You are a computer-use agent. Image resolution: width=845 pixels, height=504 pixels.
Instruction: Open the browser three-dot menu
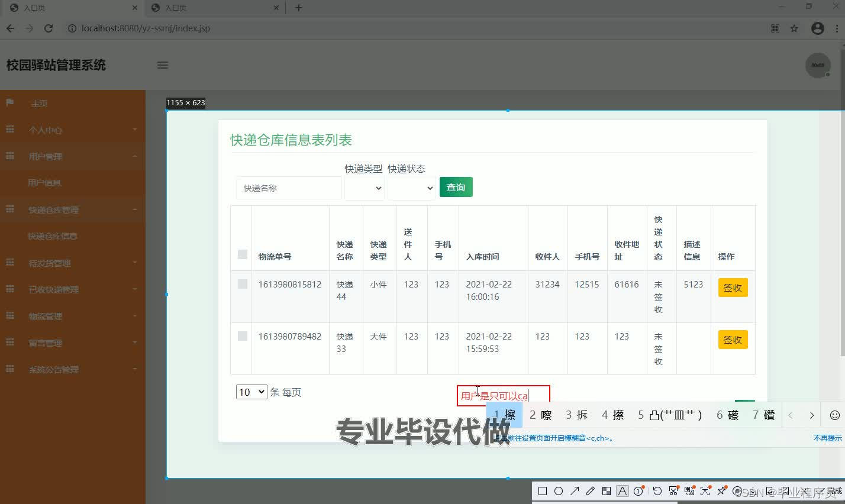837,28
